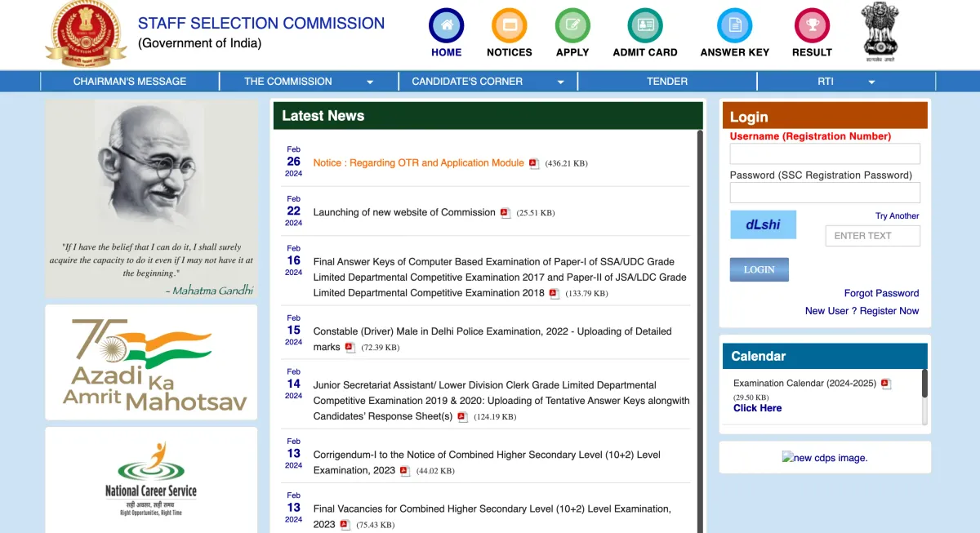Open the Notices circular icon
This screenshot has height=533, width=980.
pyautogui.click(x=510, y=25)
